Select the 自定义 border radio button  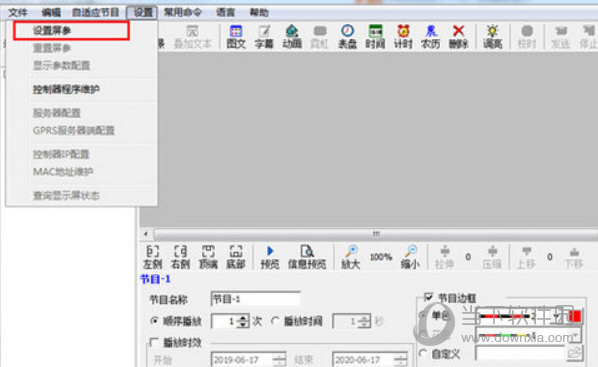coord(423,354)
